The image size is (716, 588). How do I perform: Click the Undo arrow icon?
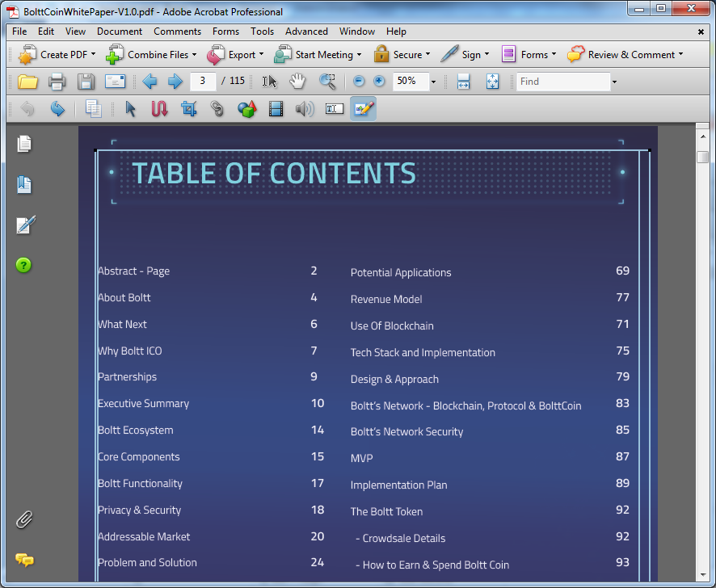click(x=27, y=109)
